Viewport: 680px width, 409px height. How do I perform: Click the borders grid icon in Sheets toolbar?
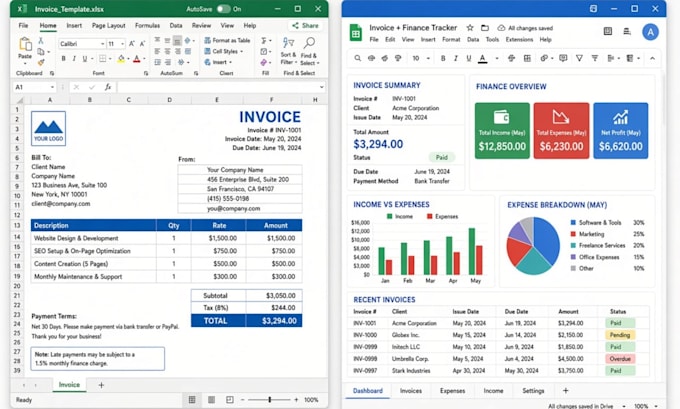(x=527, y=58)
